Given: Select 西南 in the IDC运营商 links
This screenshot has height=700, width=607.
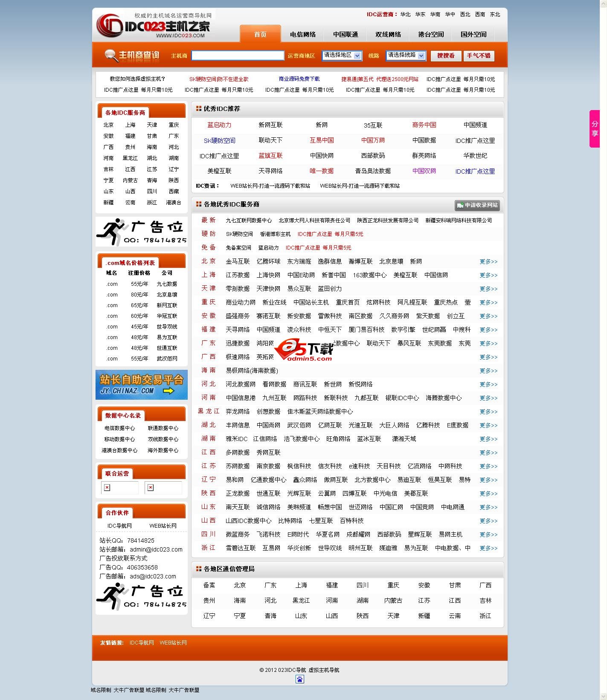Looking at the screenshot, I should pyautogui.click(x=480, y=15).
